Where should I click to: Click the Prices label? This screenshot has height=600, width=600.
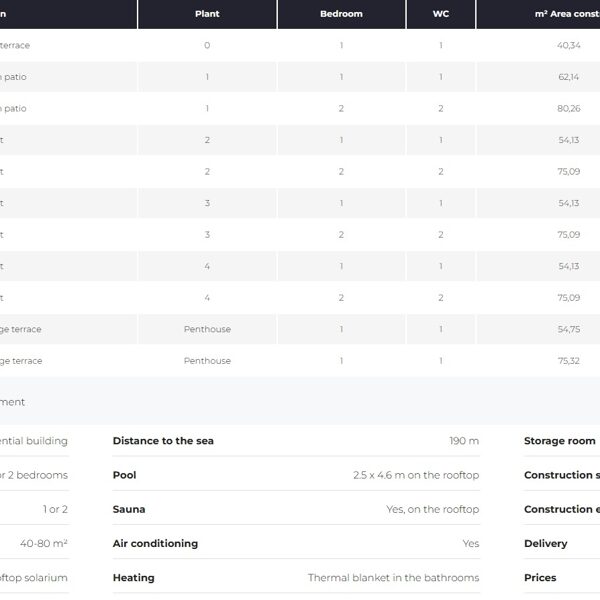tap(540, 577)
